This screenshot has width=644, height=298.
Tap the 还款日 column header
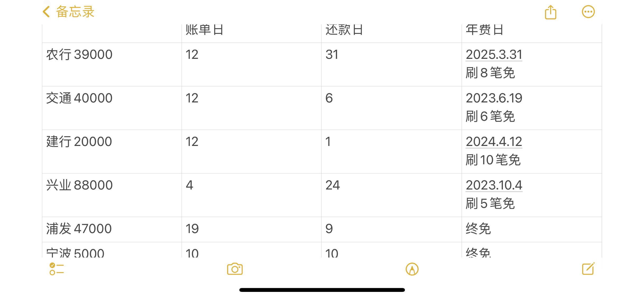(391, 33)
